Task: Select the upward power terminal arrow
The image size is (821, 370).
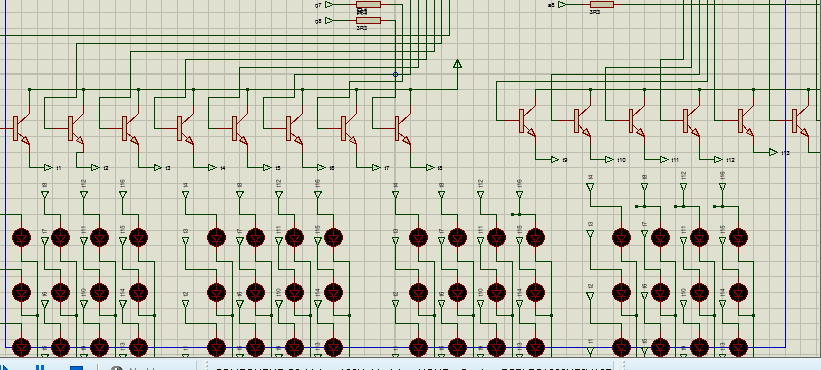Action: (x=457, y=64)
